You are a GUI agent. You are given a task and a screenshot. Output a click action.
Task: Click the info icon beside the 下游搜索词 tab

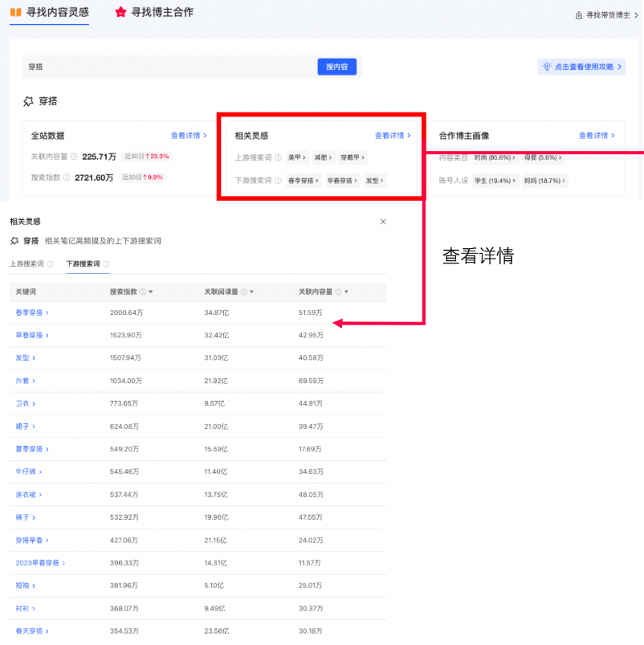[106, 262]
